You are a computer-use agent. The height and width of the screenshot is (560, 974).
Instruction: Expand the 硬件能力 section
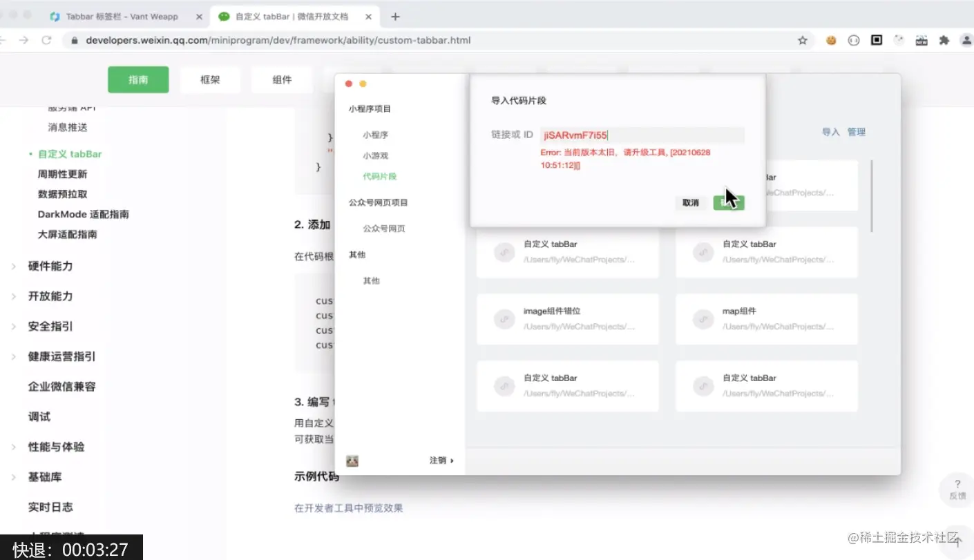pos(50,266)
